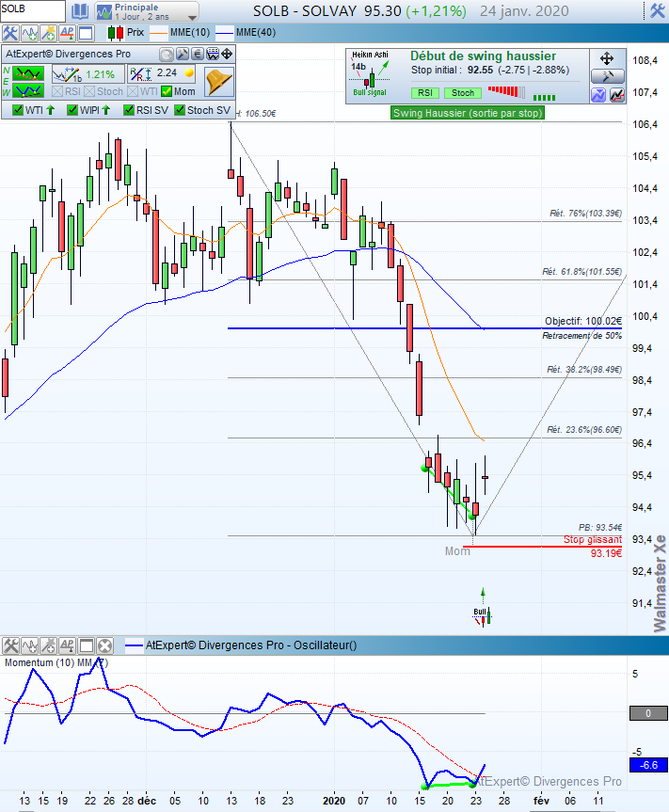
Task: Click green RSI button in swing panel
Action: tap(425, 93)
